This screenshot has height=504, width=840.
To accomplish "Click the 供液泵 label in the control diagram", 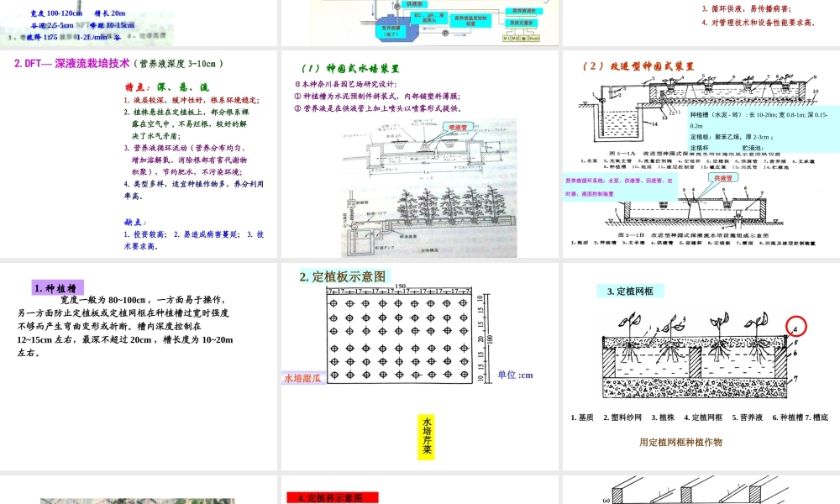I will (x=416, y=4).
